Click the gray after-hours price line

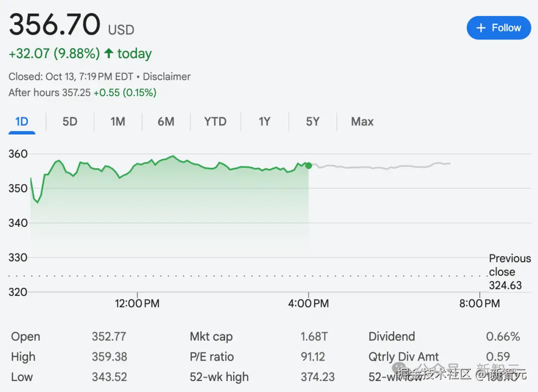tap(379, 167)
